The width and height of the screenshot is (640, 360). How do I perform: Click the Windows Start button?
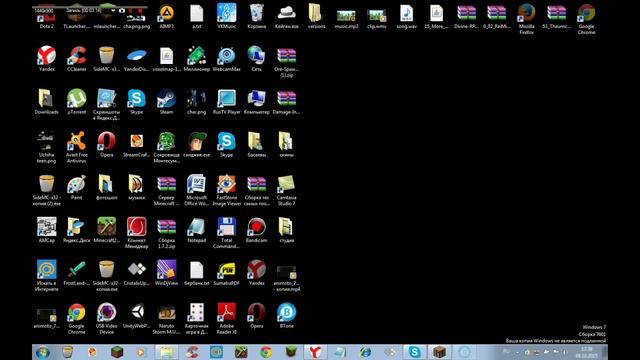[x=43, y=352]
